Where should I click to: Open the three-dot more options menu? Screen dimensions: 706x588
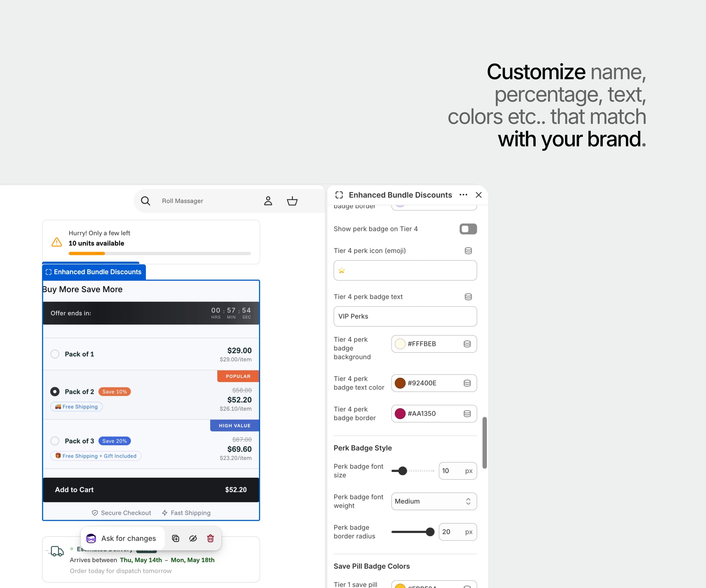(463, 195)
